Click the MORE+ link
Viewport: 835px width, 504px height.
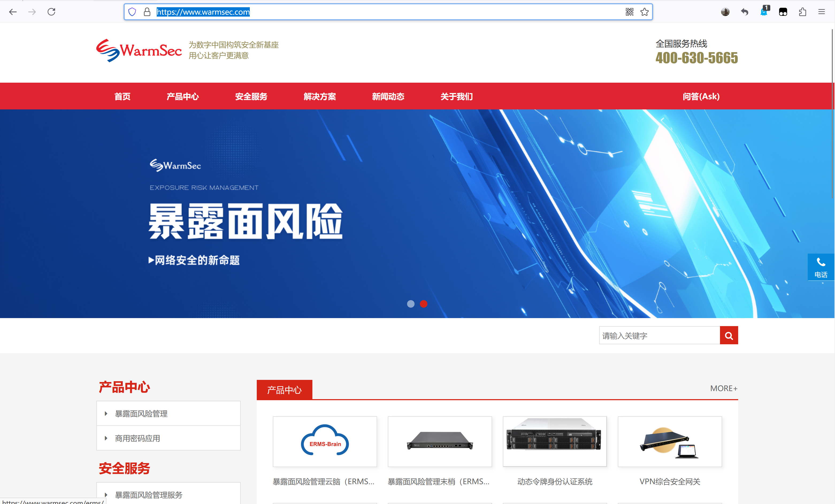click(x=723, y=388)
